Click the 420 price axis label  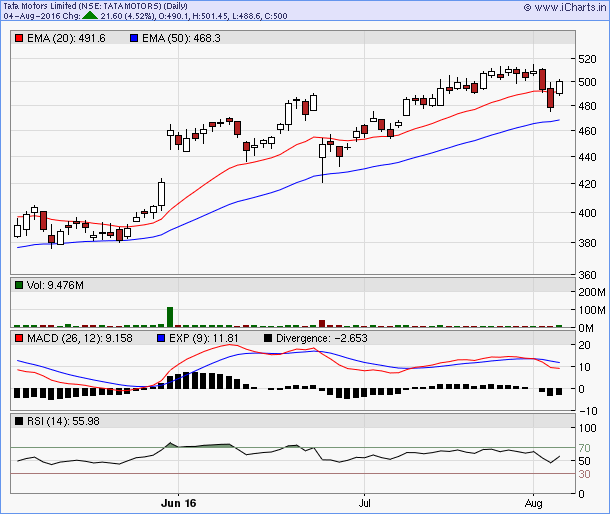(587, 184)
